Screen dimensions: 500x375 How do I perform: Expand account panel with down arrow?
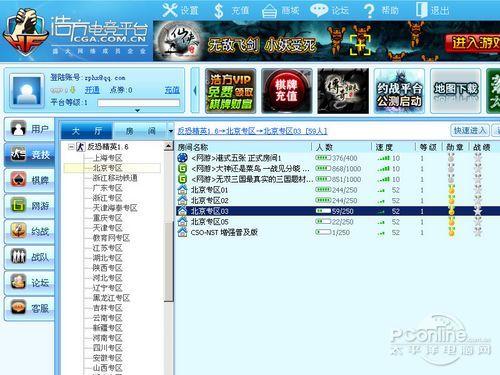coord(137,110)
